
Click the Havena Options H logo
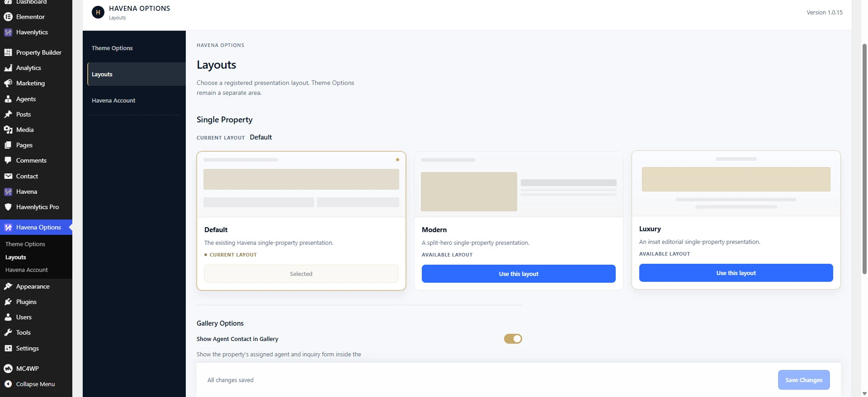98,13
